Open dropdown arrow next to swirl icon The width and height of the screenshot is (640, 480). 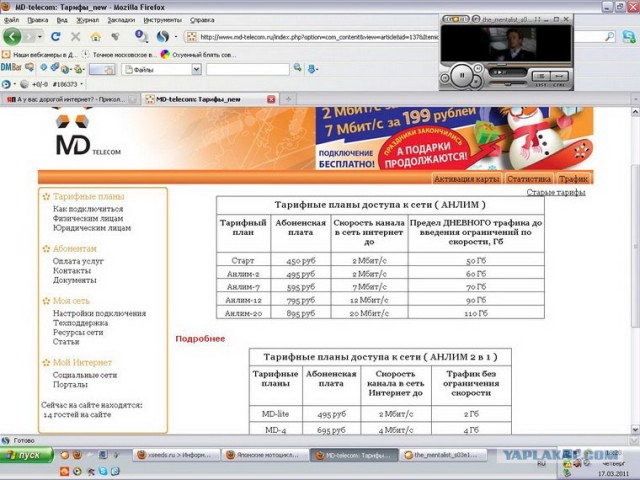coord(176,37)
